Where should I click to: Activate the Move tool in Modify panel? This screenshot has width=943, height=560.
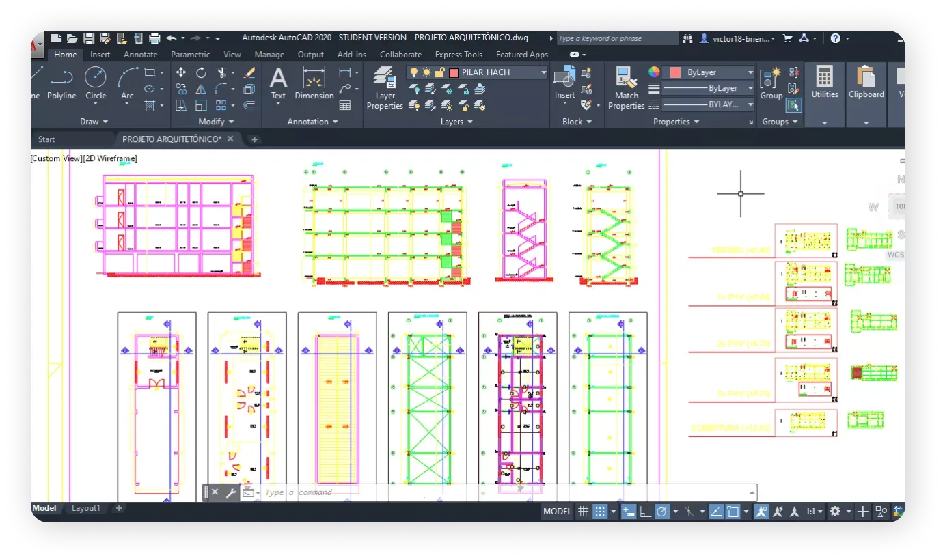[181, 72]
